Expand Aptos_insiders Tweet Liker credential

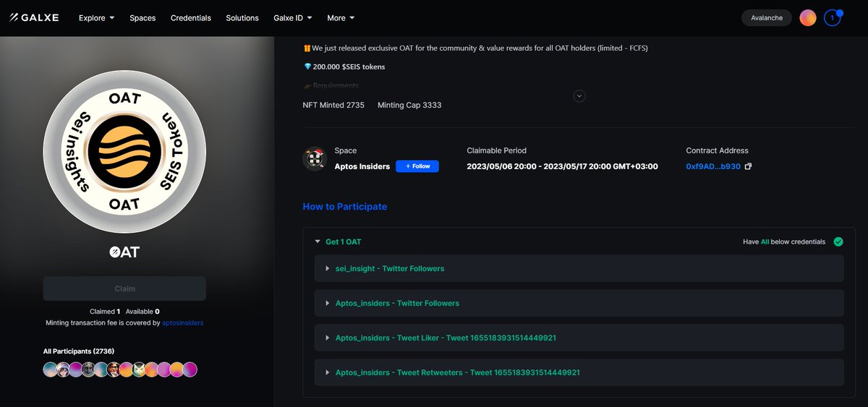(579, 338)
